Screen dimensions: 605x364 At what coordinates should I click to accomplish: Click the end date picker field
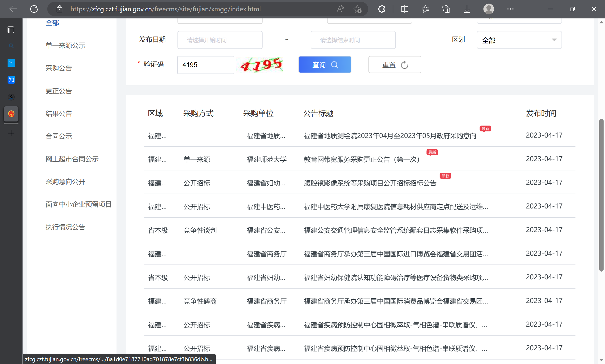pos(353,40)
